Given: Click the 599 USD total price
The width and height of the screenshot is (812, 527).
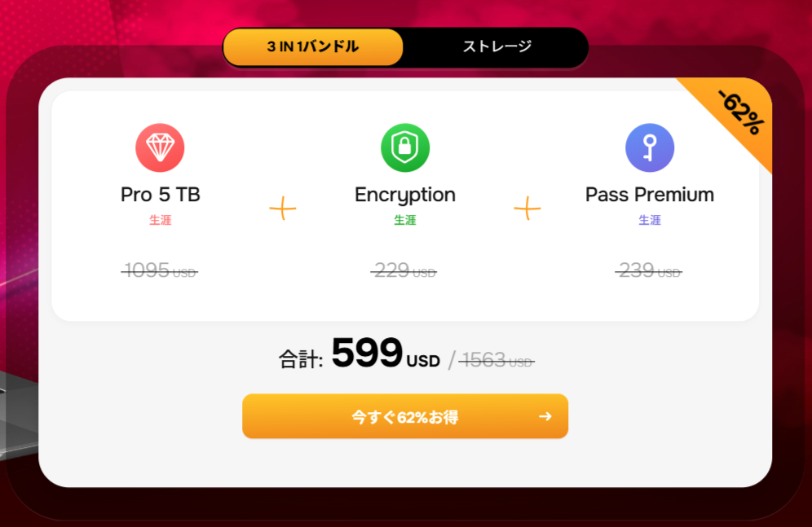Looking at the screenshot, I should pyautogui.click(x=386, y=354).
